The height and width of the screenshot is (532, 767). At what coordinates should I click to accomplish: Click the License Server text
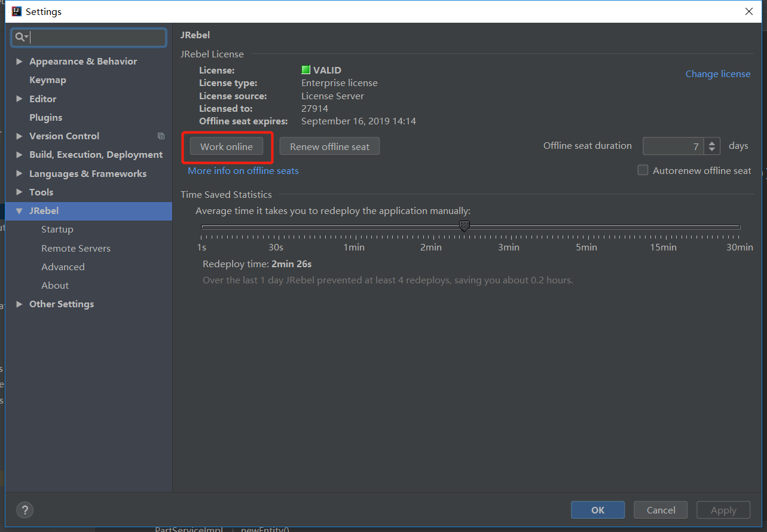[332, 96]
